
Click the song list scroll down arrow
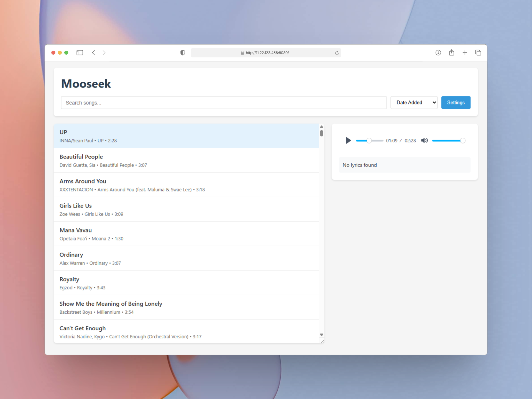[x=321, y=335]
